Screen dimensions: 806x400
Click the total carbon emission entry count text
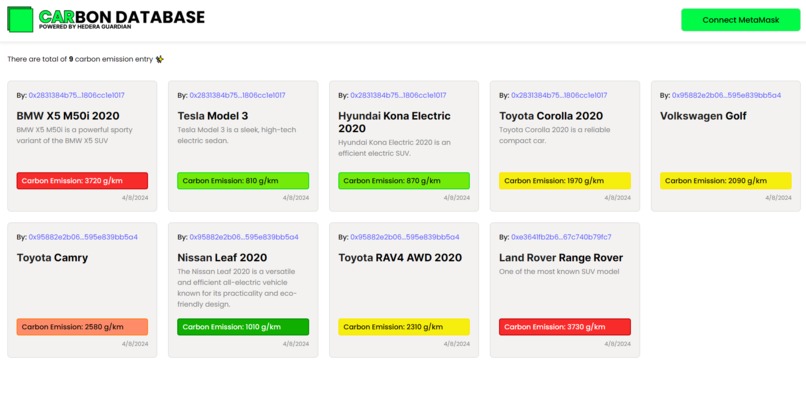pyautogui.click(x=80, y=59)
